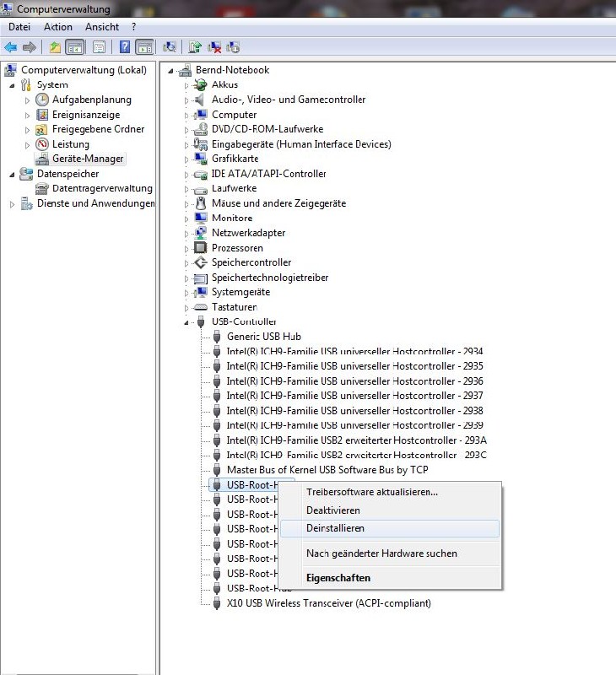Click the scan for hardware changes toolbar icon

point(170,47)
